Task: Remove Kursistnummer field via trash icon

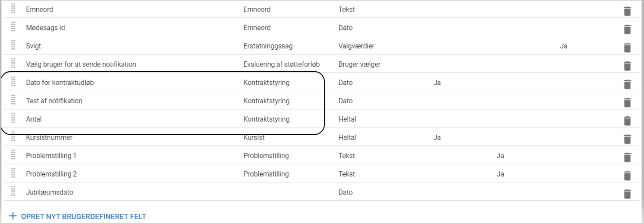Action: [627, 139]
